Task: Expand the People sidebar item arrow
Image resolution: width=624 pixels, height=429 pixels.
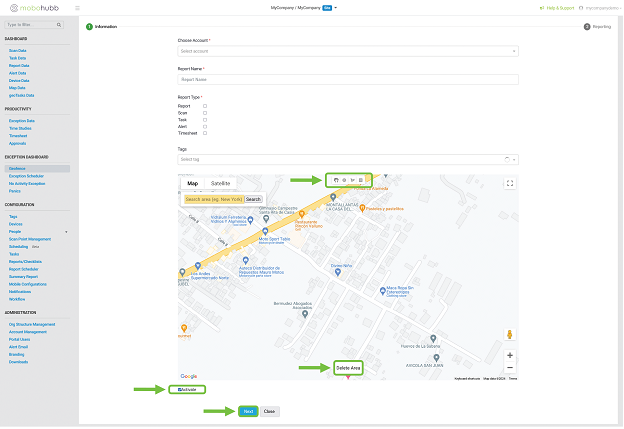Action: [x=66, y=231]
